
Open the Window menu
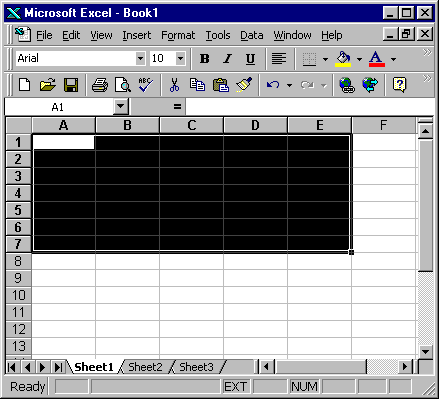(292, 35)
